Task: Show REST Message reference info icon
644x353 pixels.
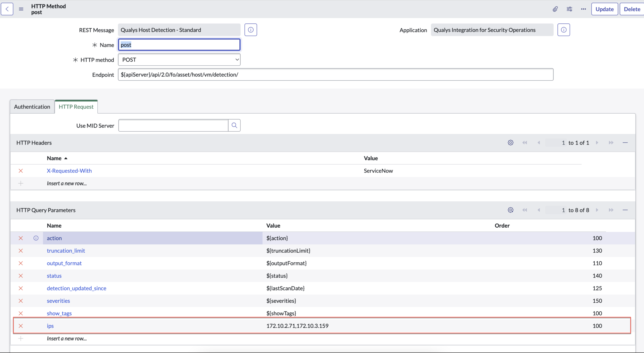Action: (251, 30)
